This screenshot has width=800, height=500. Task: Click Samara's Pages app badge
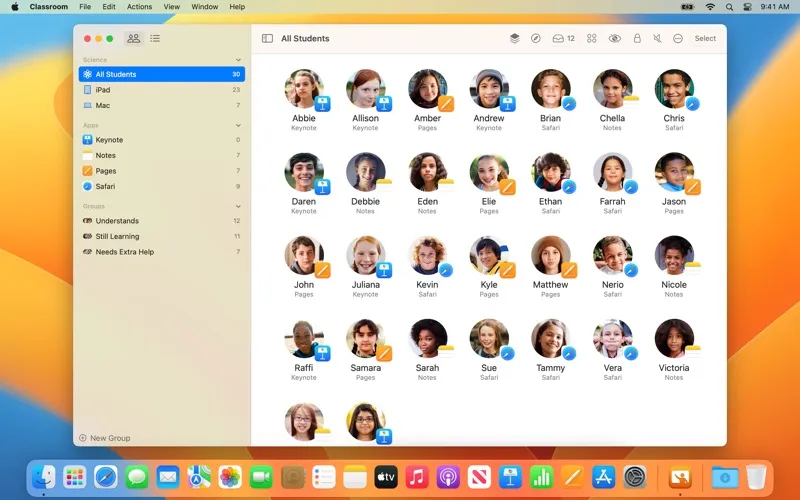384,353
